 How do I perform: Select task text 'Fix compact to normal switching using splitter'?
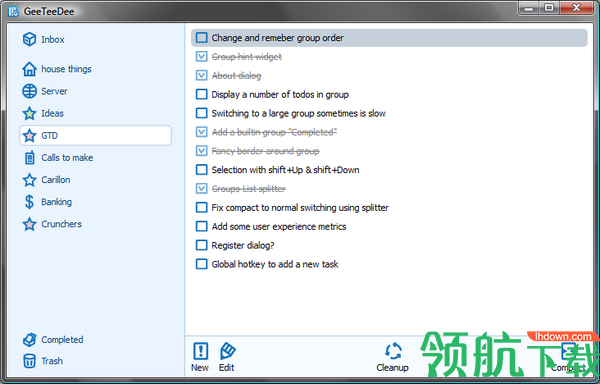[300, 207]
